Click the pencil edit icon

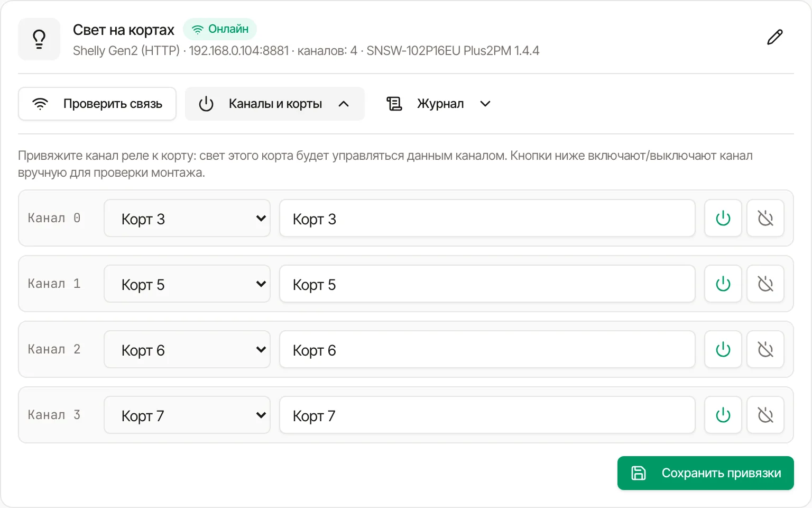tap(775, 38)
